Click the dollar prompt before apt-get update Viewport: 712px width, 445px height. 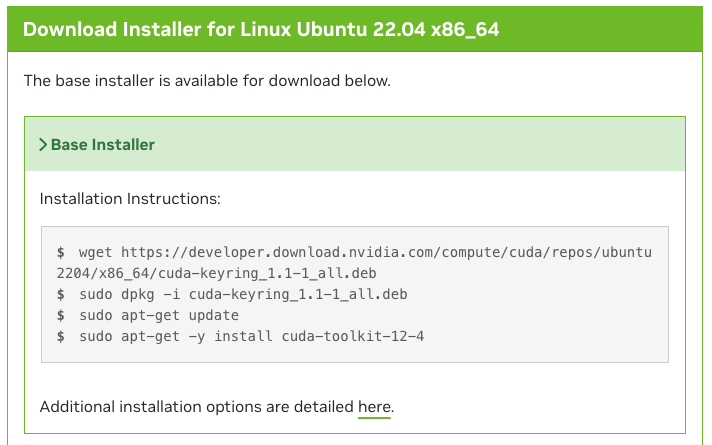click(60, 315)
